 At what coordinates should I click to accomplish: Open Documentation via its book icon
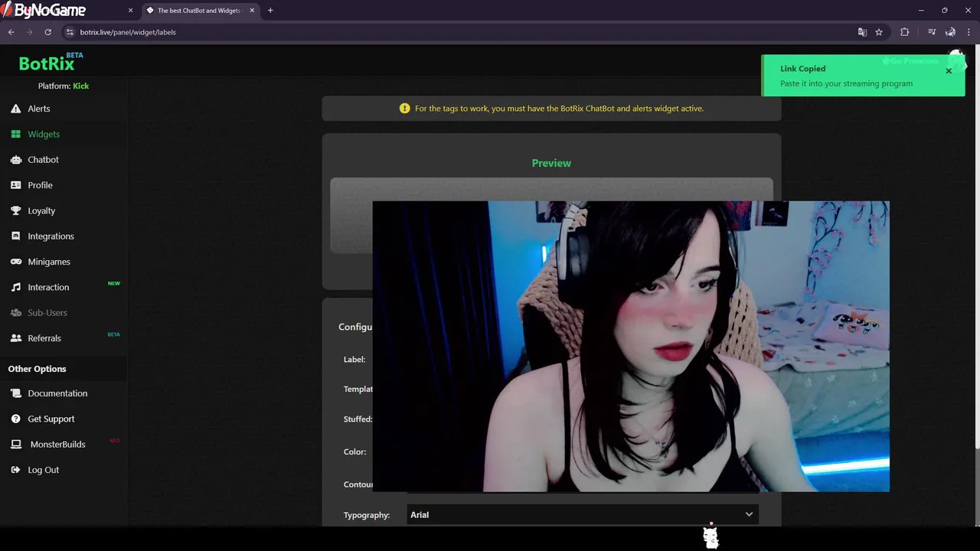tap(15, 393)
